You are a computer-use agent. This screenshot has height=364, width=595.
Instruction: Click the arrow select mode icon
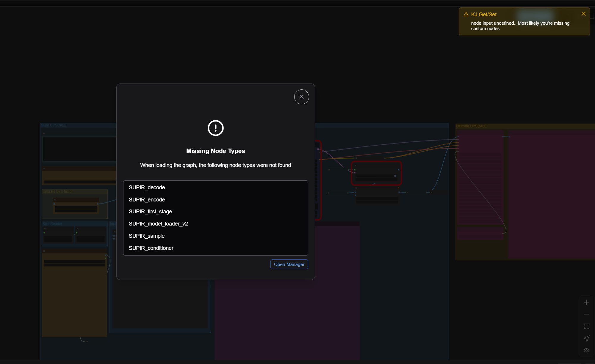[x=586, y=338]
